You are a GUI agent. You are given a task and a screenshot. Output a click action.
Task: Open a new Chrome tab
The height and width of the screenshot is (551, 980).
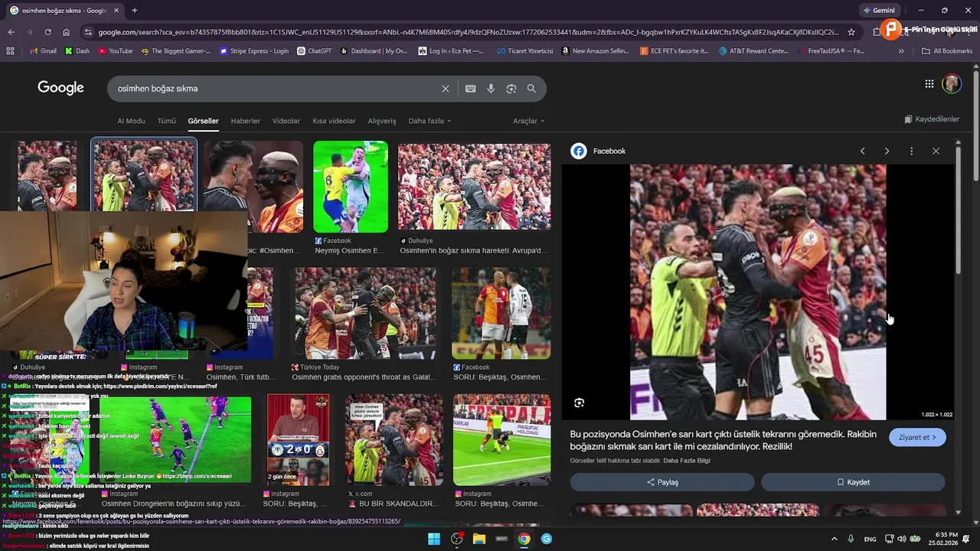[x=135, y=11]
